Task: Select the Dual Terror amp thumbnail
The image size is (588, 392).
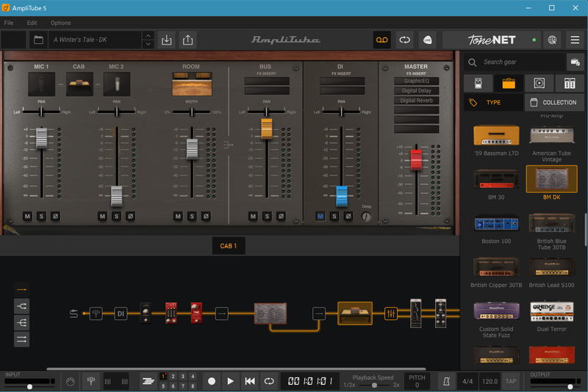Action: [x=551, y=312]
